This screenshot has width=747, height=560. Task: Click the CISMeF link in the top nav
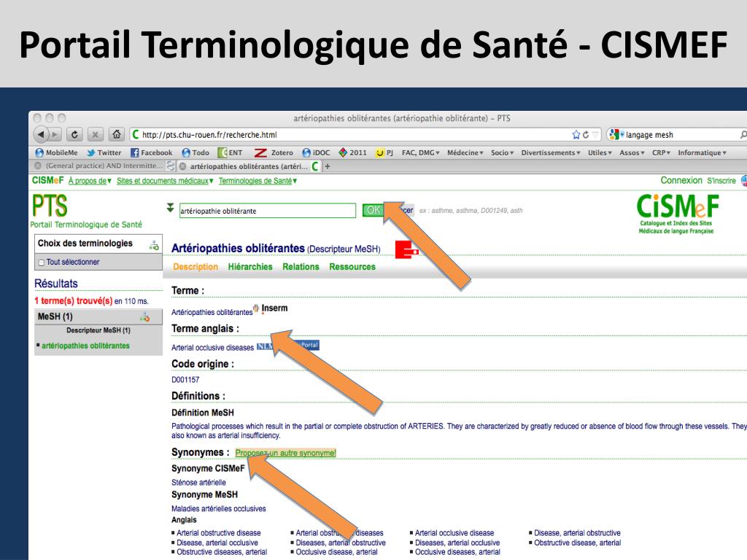47,181
